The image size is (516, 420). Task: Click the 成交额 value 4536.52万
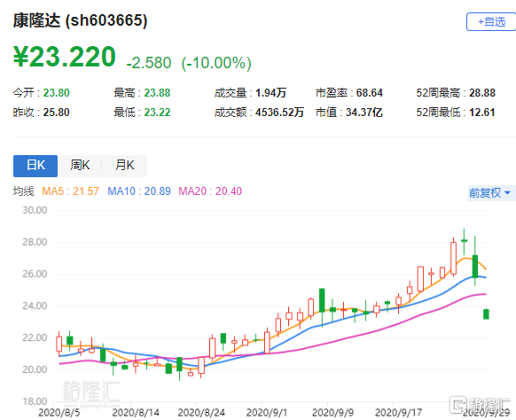(279, 113)
